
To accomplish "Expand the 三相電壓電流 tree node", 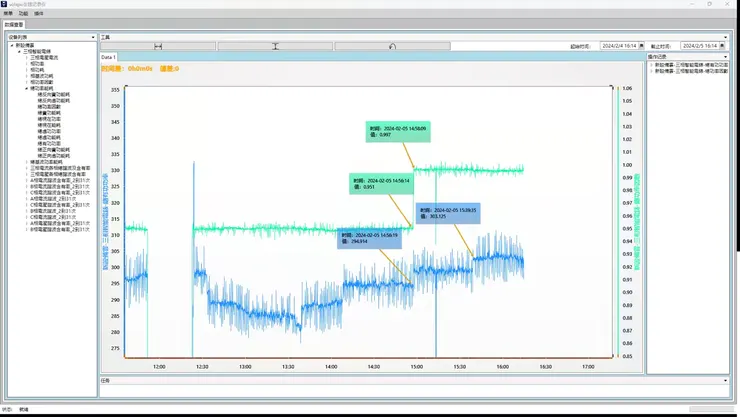I will (27, 57).
